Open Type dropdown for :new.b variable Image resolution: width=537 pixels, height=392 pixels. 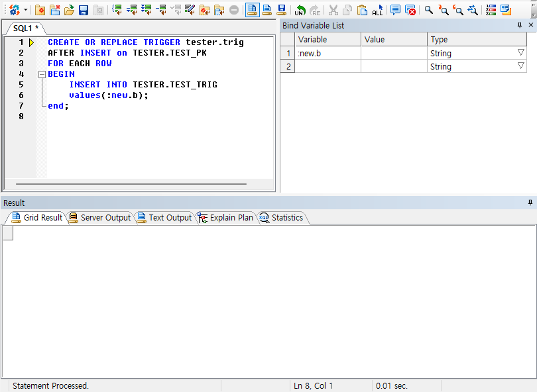[x=520, y=53]
